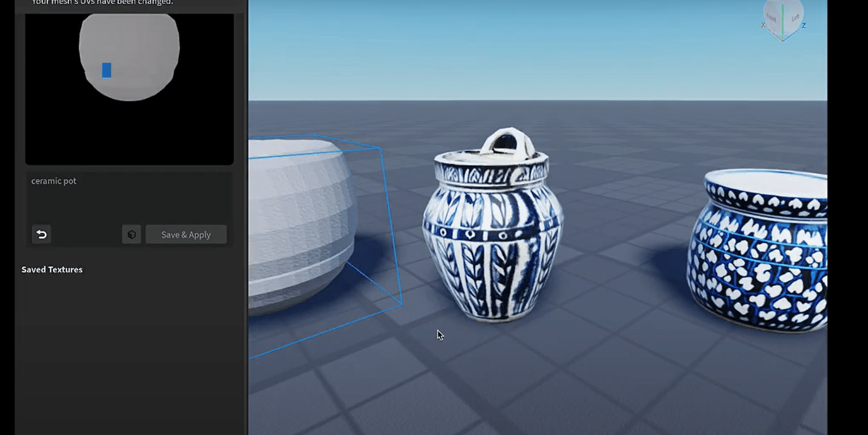Viewport: 868px width, 435px height.
Task: Select the lidded blue-patterned jar
Action: tap(490, 238)
